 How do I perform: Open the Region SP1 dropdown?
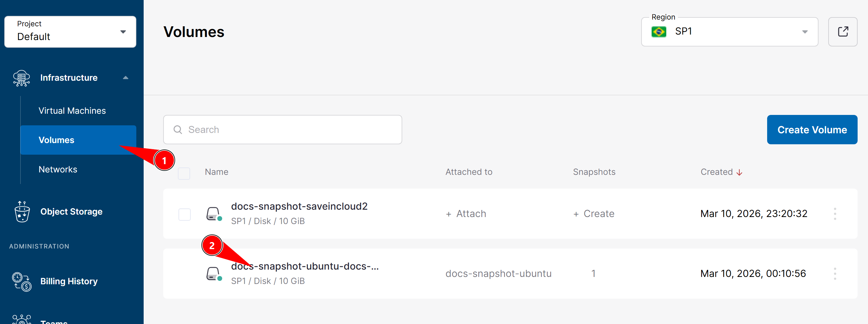730,32
